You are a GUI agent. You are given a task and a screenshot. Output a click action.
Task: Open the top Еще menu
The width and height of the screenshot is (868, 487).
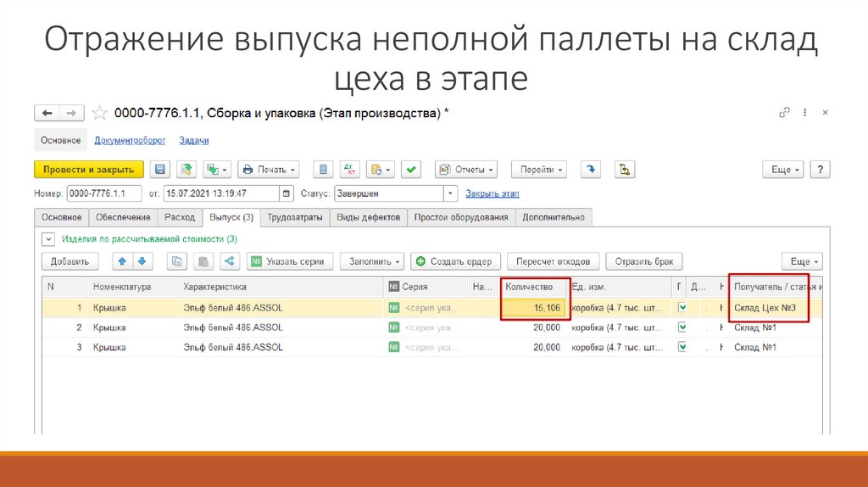(782, 170)
